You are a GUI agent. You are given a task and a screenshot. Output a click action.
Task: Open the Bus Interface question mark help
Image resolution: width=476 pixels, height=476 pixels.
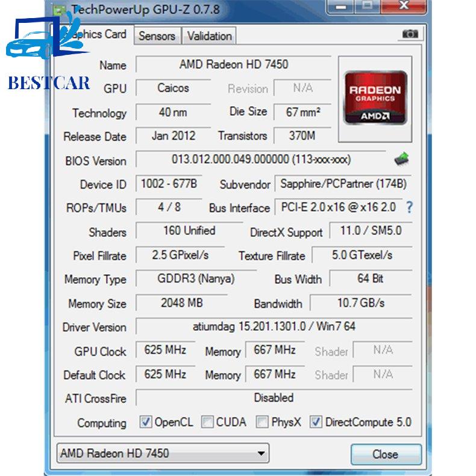click(409, 207)
